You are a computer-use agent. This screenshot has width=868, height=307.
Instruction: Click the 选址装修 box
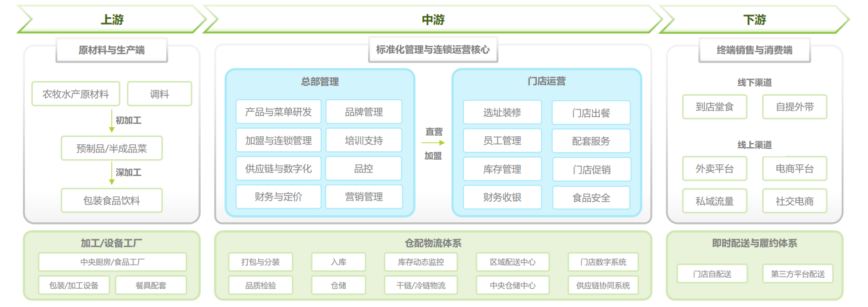coord(502,112)
